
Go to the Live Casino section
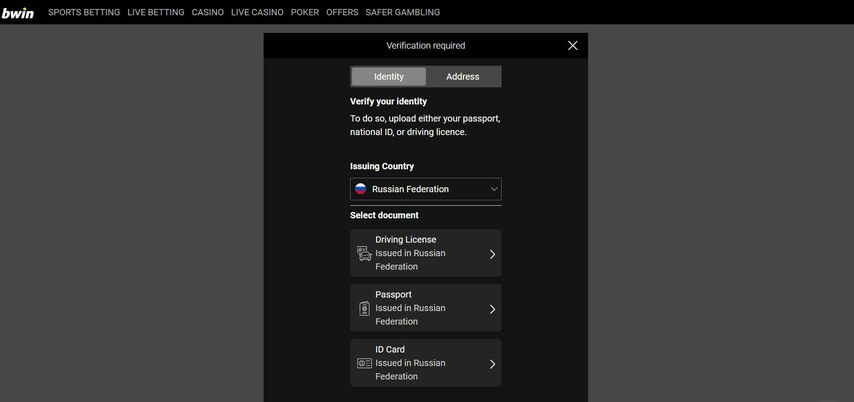click(257, 12)
